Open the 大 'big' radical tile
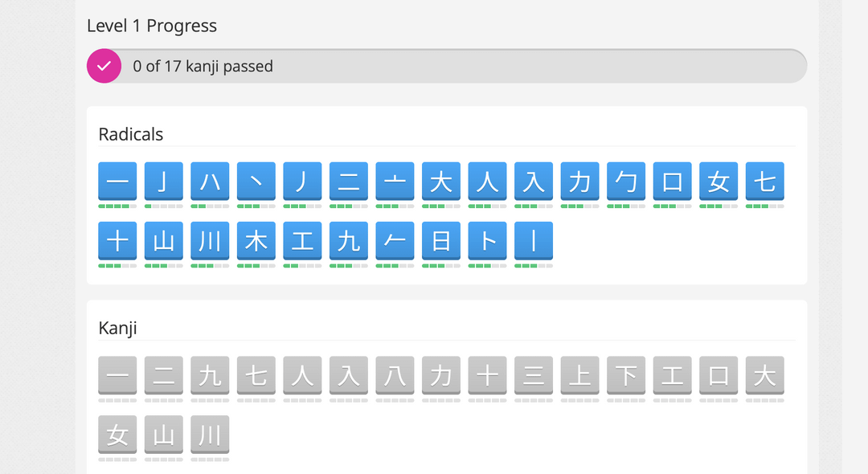This screenshot has width=868, height=474. click(x=440, y=181)
